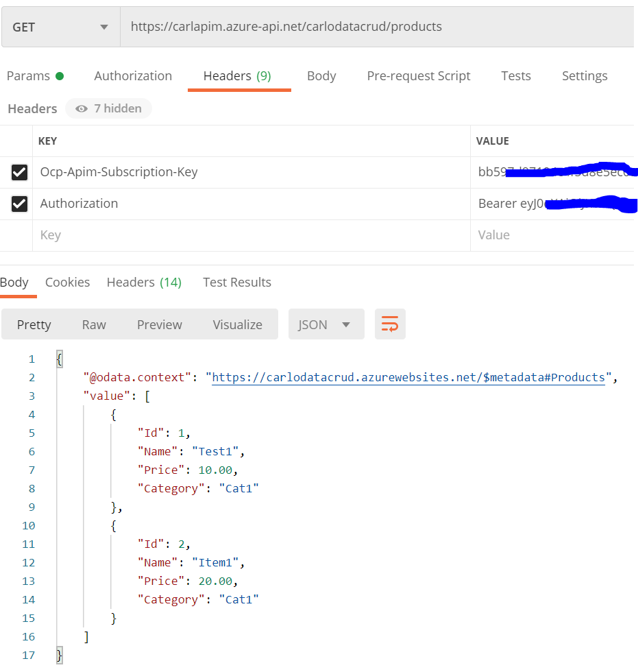Open the Headers (14) response tab
Image resolution: width=638 pixels, height=672 pixels.
(x=144, y=282)
